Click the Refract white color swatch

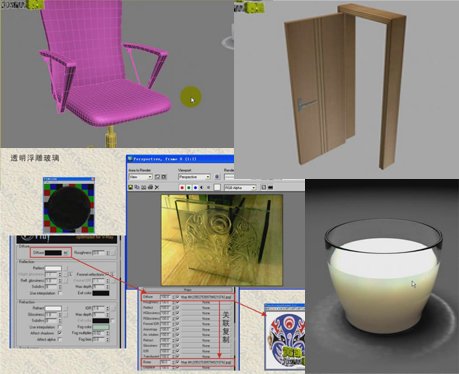[x=53, y=308]
